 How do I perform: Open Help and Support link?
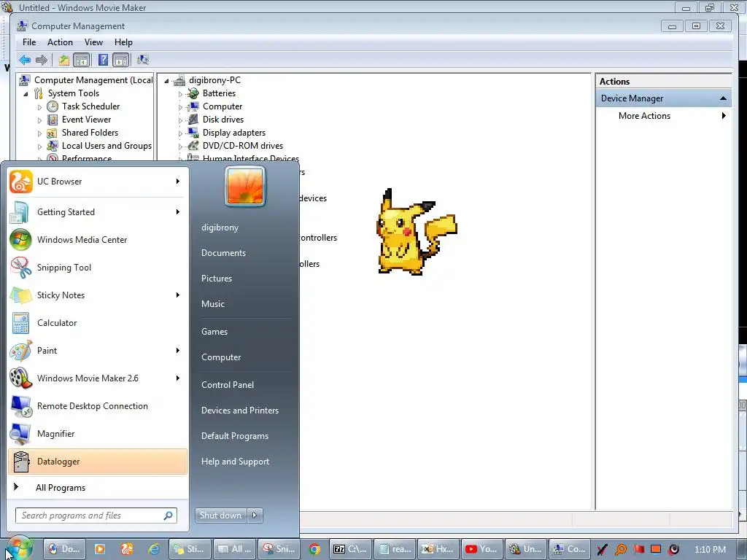click(235, 462)
